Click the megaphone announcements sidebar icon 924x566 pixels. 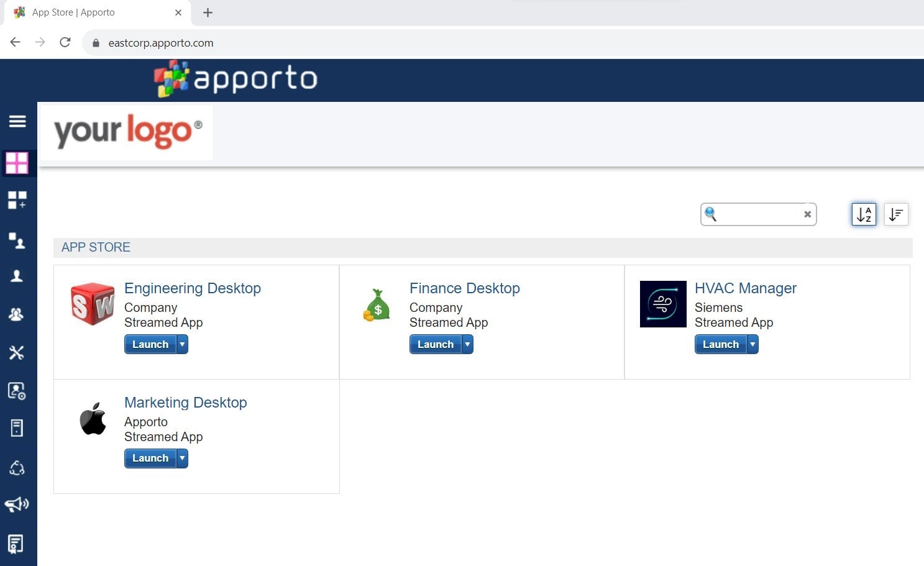coord(17,504)
